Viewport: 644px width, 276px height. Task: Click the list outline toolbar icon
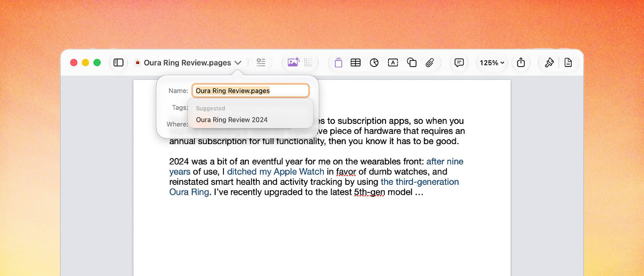point(261,62)
